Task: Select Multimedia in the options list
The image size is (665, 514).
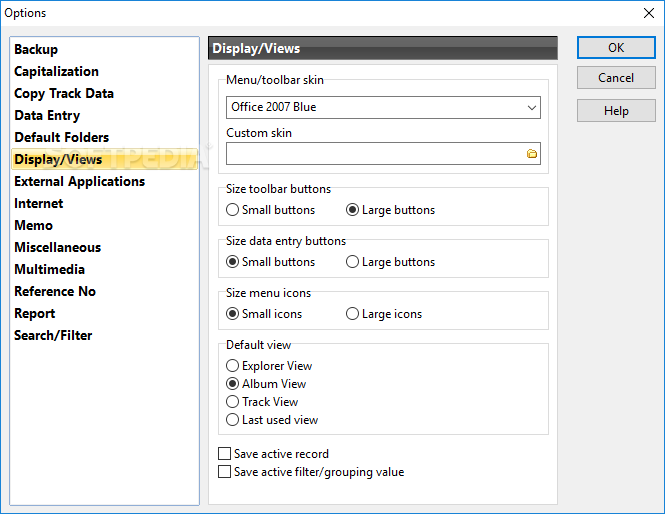Action: coord(49,269)
